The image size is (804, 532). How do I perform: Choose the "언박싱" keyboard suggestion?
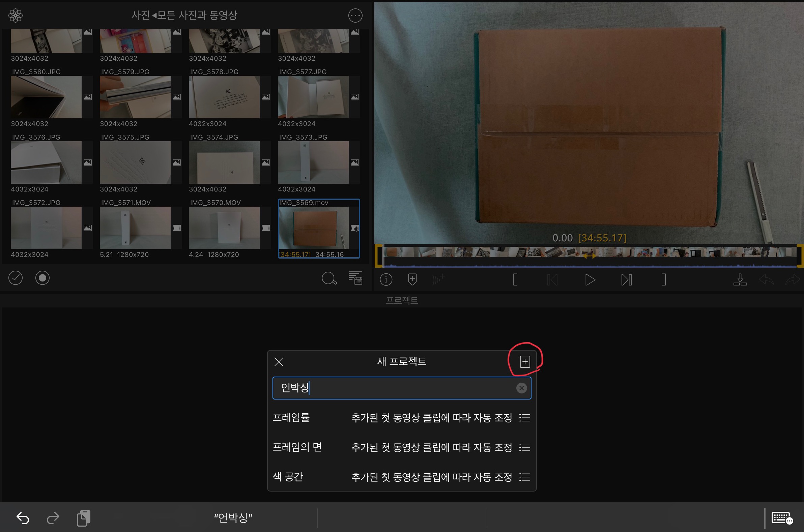click(x=233, y=518)
